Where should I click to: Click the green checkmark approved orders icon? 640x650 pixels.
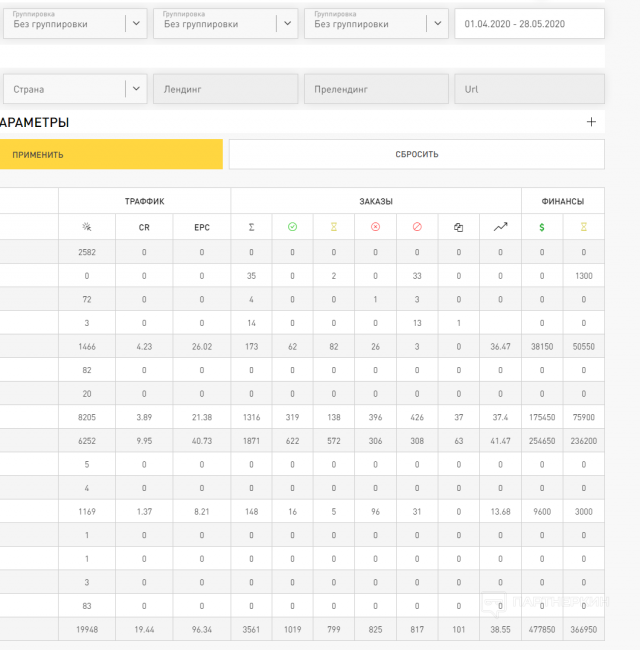[x=292, y=227]
